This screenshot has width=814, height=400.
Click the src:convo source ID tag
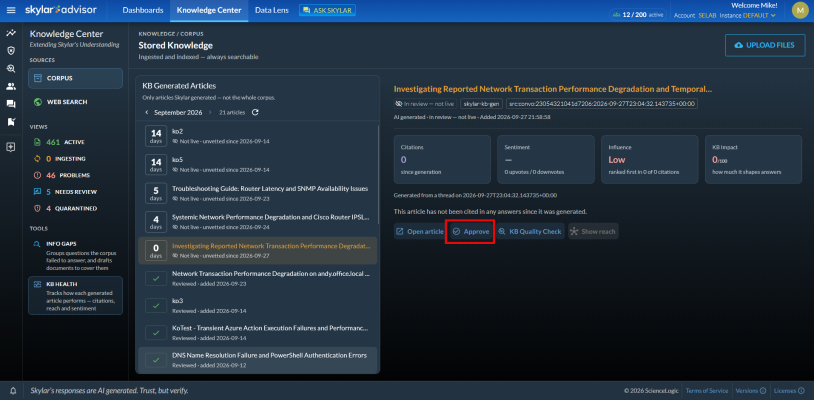[x=602, y=104]
